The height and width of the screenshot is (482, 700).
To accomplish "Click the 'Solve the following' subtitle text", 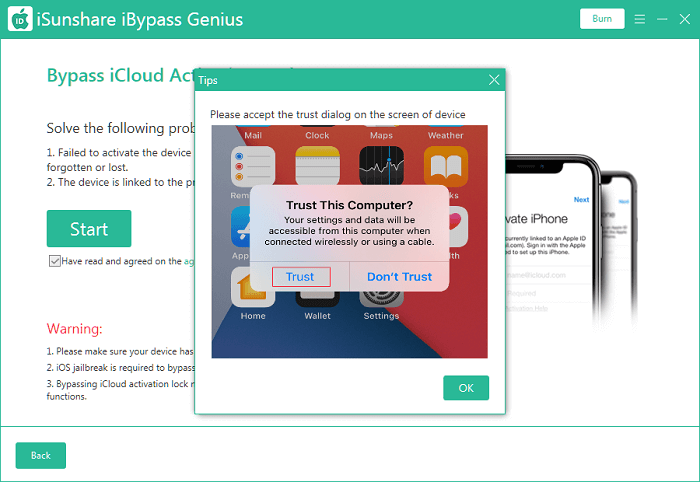I will 121,128.
